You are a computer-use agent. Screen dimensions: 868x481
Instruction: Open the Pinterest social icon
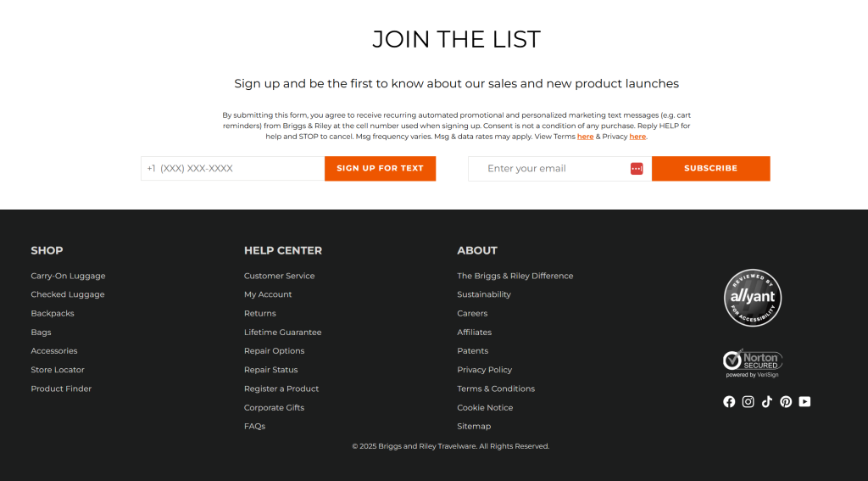click(786, 402)
